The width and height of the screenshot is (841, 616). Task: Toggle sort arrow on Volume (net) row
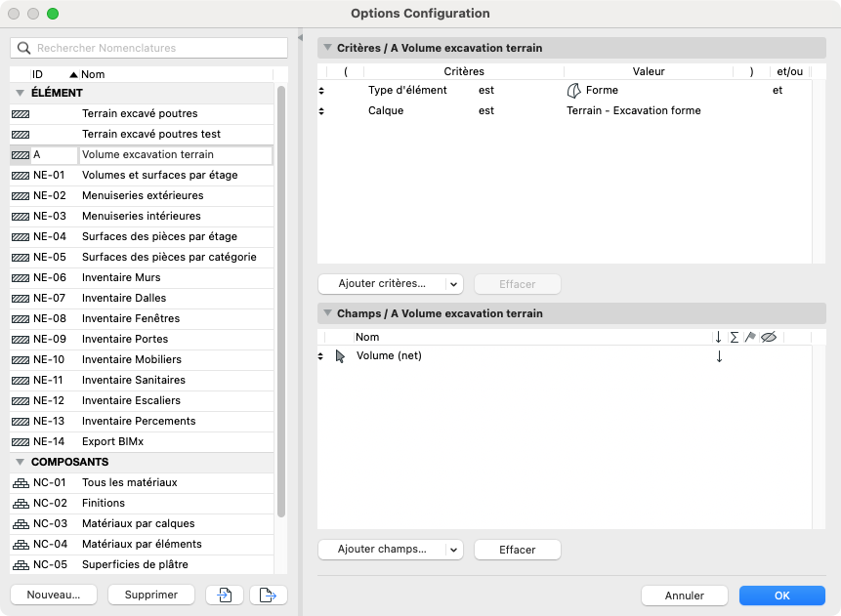coord(719,356)
